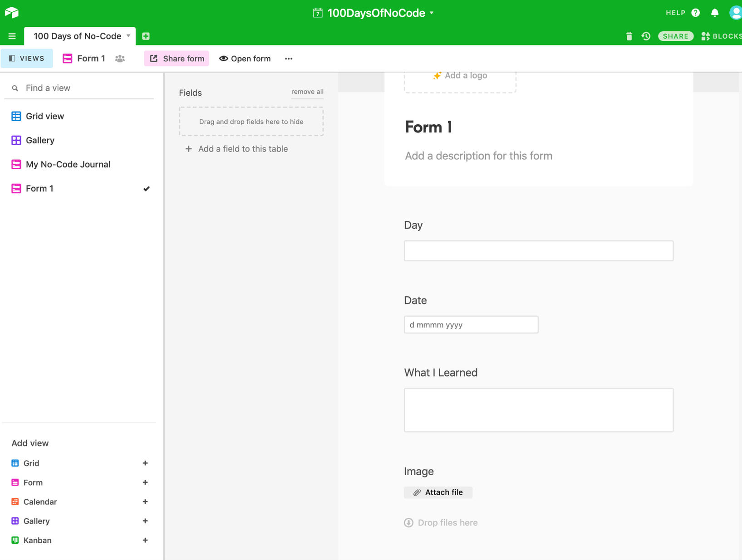Screen dimensions: 742x560
Task: Click the Help question mark icon
Action: (695, 13)
